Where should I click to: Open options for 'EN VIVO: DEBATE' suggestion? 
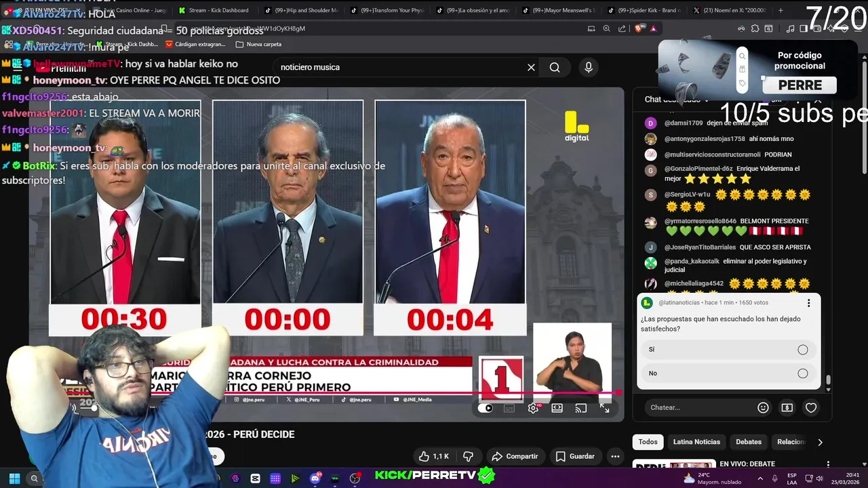pos(828,464)
